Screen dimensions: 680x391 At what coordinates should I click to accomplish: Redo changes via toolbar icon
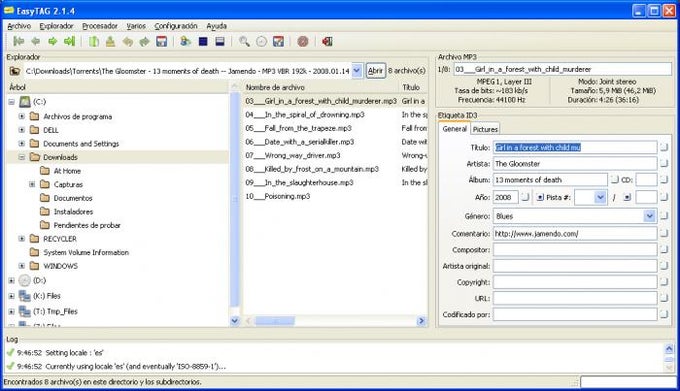pyautogui.click(x=144, y=42)
